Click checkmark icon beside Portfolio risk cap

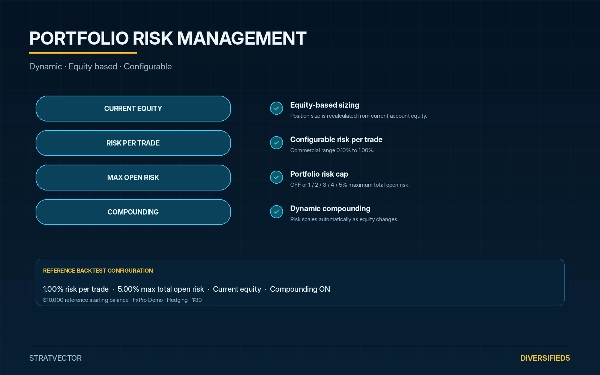point(276,177)
